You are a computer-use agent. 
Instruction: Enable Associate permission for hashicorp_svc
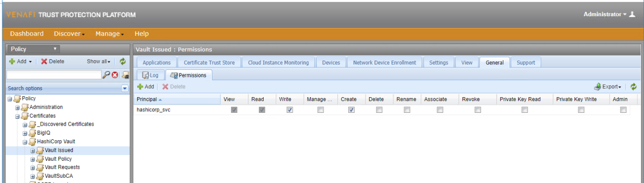[440, 110]
